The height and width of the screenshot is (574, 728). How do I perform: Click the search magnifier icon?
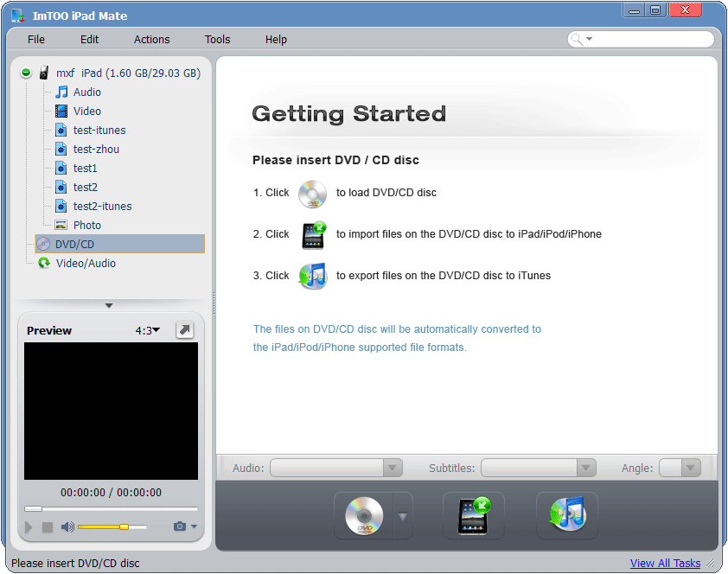(578, 39)
